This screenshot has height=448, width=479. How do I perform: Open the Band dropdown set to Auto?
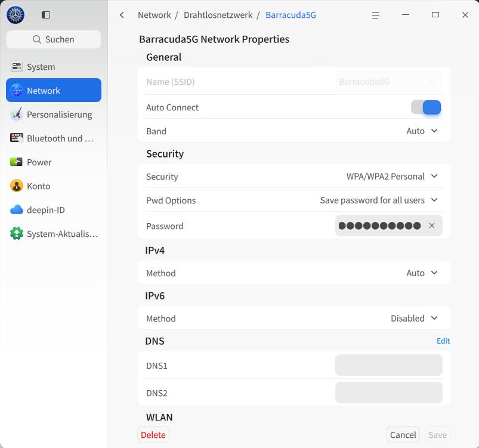pyautogui.click(x=422, y=131)
